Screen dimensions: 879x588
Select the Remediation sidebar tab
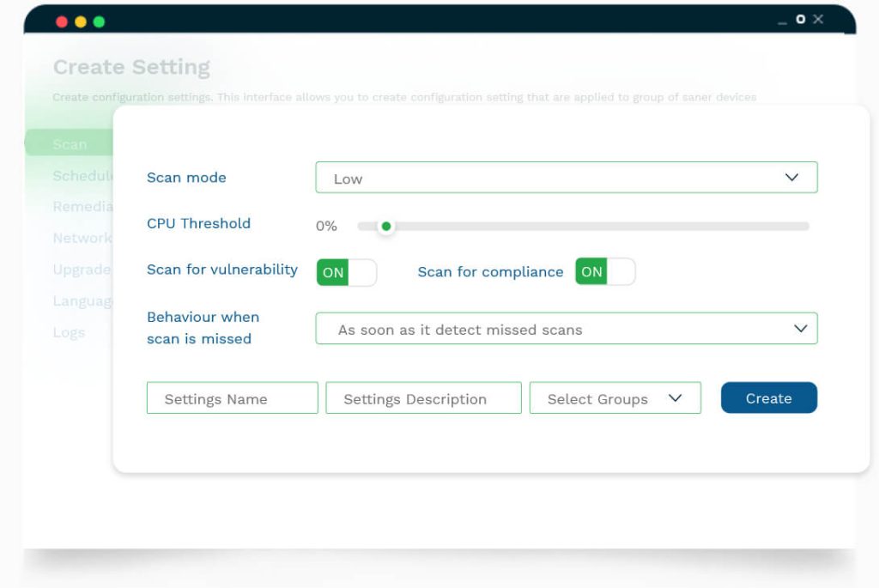click(x=83, y=206)
